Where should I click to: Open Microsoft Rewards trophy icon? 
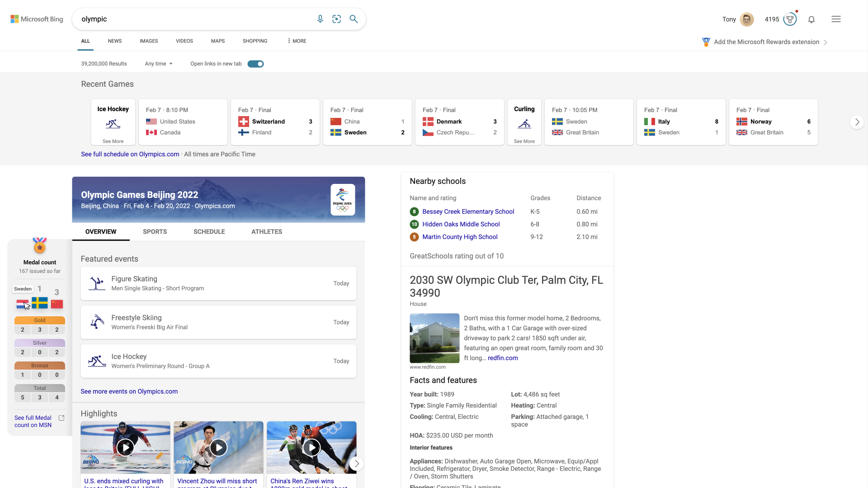coord(790,19)
